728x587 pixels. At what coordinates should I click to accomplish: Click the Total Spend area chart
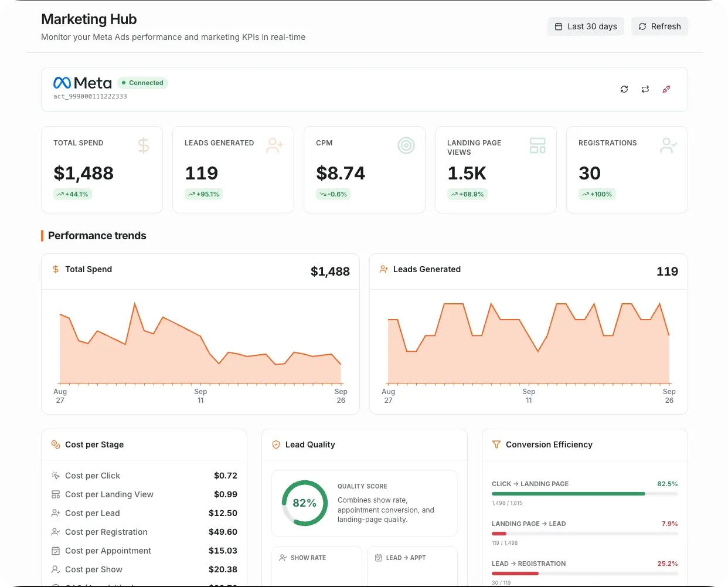pyautogui.click(x=200, y=343)
